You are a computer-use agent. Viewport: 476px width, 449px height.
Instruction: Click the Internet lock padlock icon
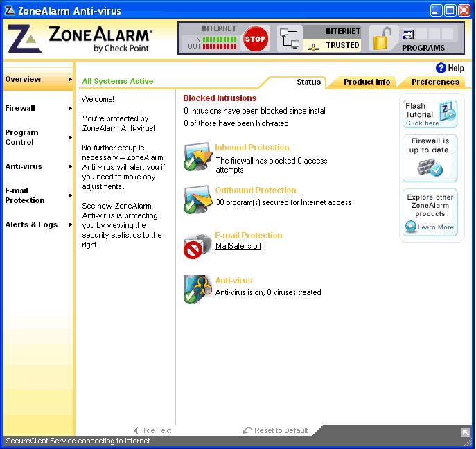point(382,38)
